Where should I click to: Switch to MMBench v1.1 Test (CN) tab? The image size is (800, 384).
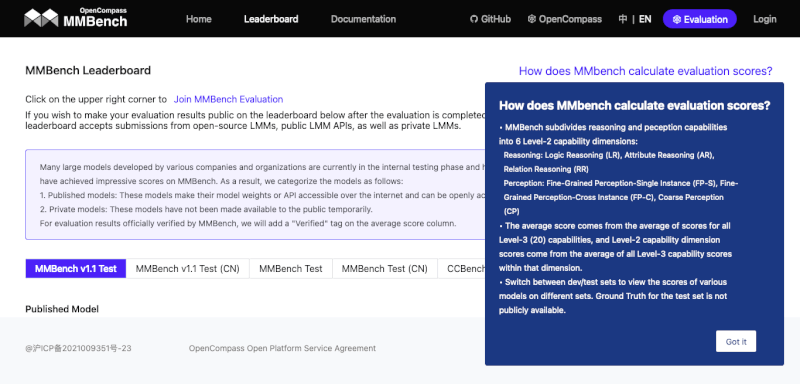point(188,269)
